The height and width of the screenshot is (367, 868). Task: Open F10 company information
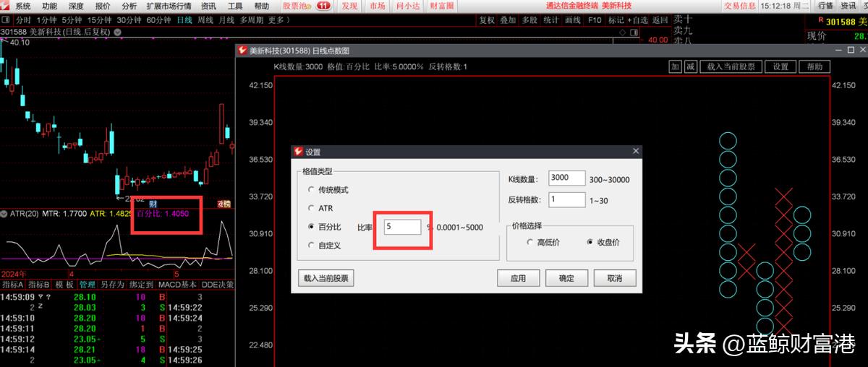pyautogui.click(x=595, y=20)
